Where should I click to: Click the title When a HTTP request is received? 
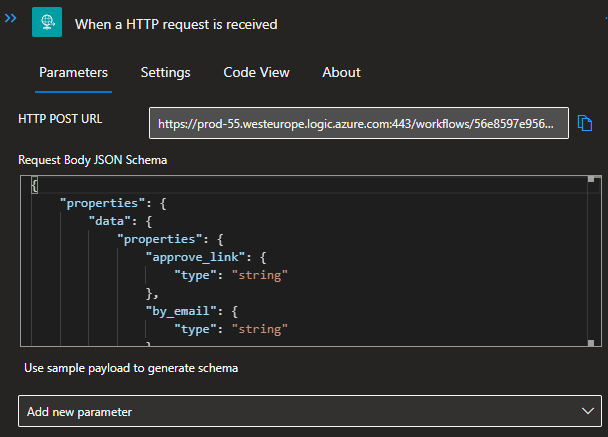click(176, 24)
